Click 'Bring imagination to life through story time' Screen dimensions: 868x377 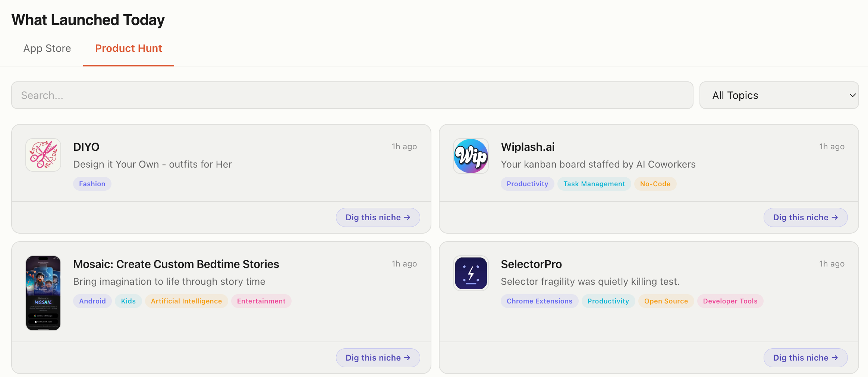click(169, 282)
